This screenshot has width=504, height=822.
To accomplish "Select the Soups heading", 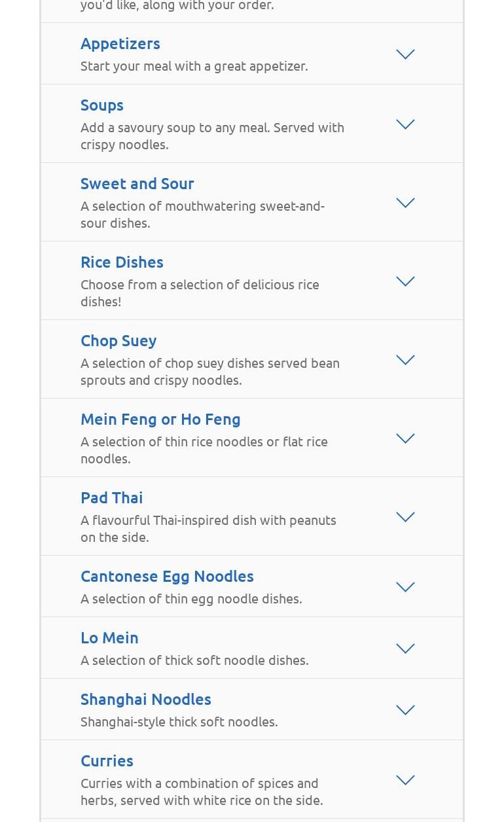I will tap(102, 105).
